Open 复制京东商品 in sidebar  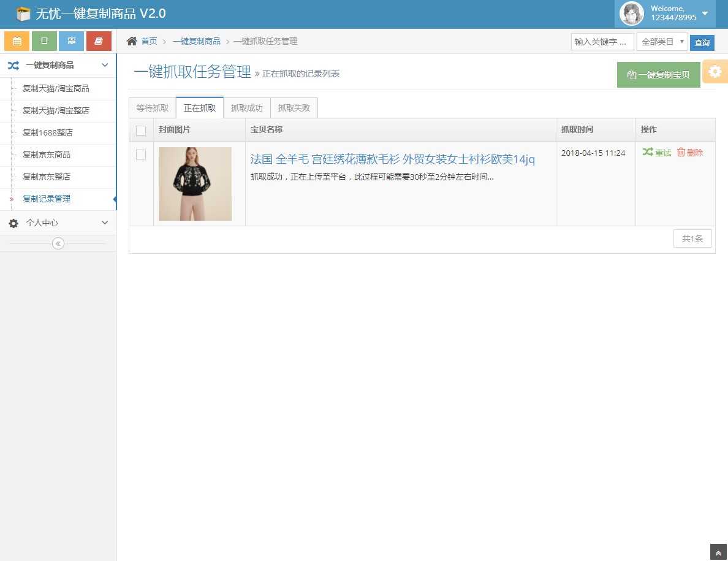(47, 155)
